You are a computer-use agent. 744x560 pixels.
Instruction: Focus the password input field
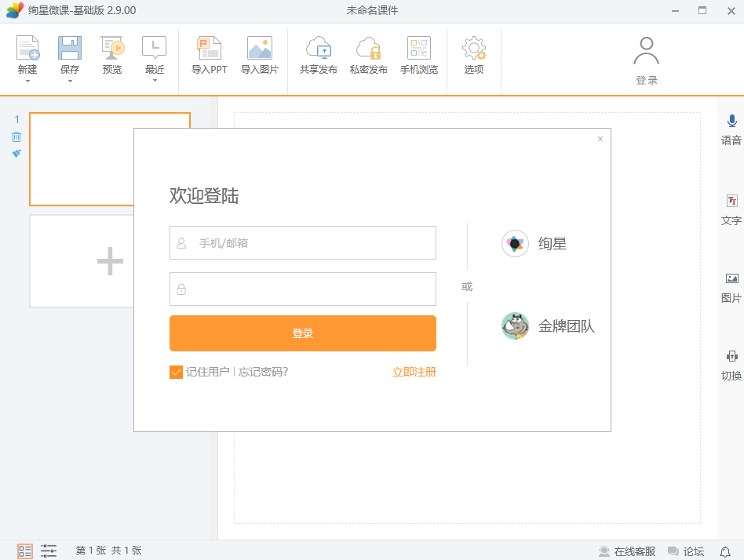pyautogui.click(x=303, y=289)
